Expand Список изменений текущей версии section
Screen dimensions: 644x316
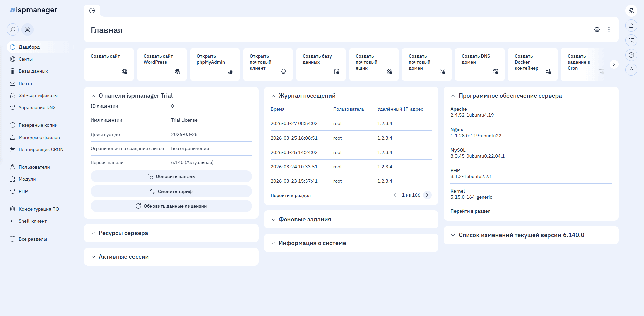pos(453,235)
